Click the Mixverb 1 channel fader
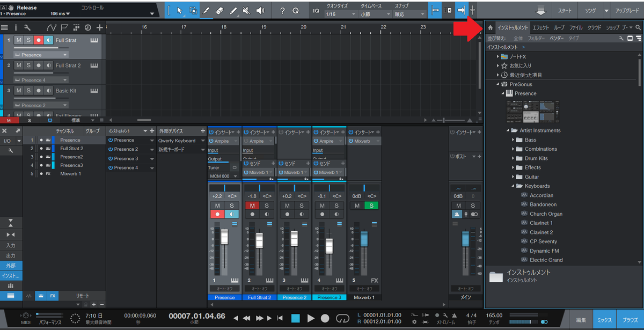Screen dimensions: 644x330 pyautogui.click(x=364, y=239)
